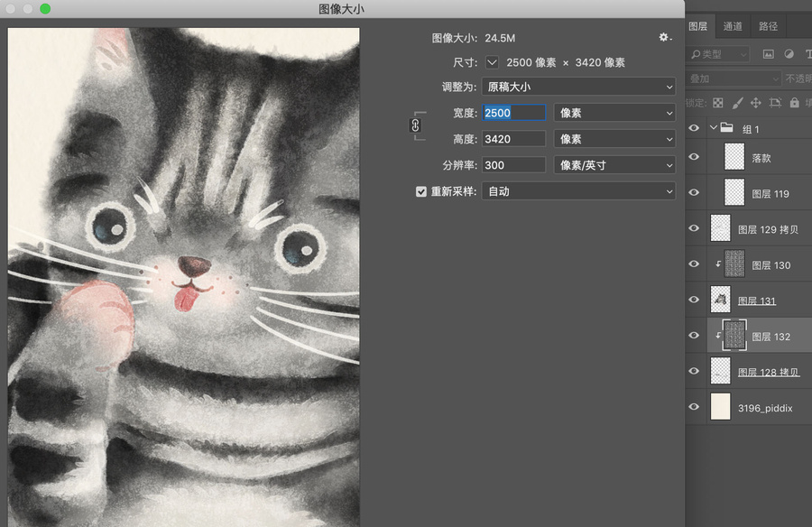
Task: Hide the 图层 128 拷贝 layer
Action: (x=694, y=371)
